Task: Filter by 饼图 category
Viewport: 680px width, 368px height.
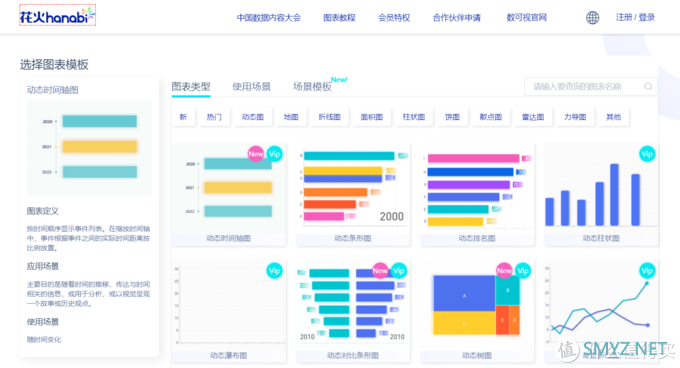Action: [452, 117]
